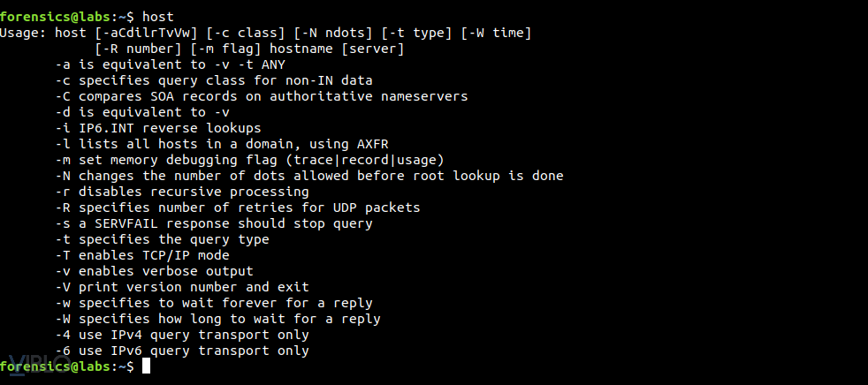868x385 pixels.
Task: Click the '-w specifies to wait forever' line
Action: coord(213,303)
